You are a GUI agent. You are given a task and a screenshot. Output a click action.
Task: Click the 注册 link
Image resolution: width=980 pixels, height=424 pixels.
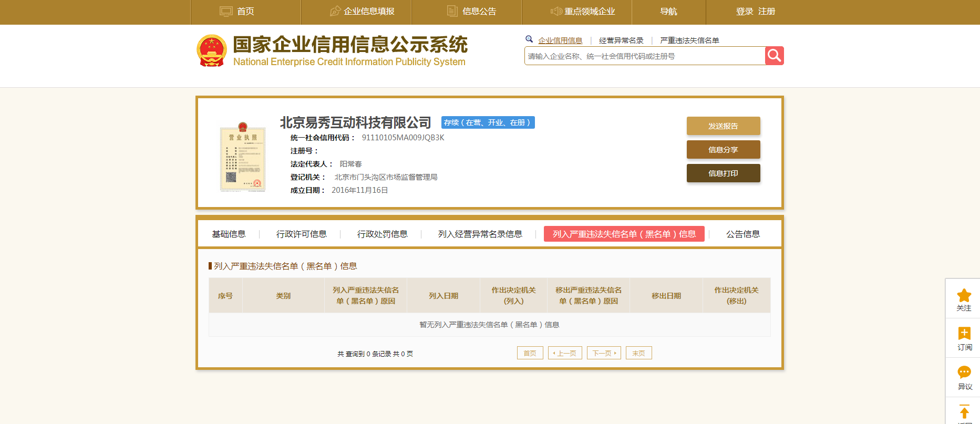coord(767,12)
